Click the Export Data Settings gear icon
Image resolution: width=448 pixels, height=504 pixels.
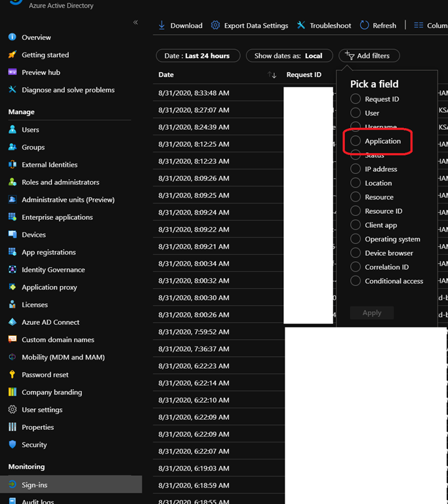click(x=215, y=26)
